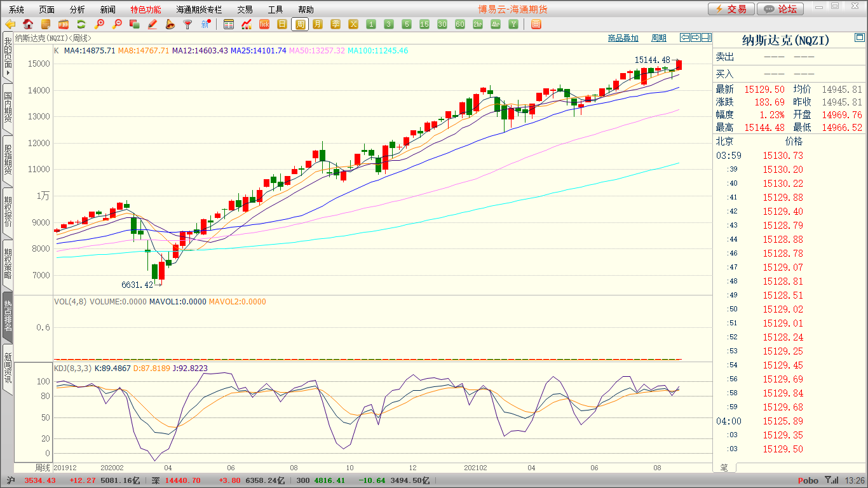Screen dimensions: 868x488
Task: Click the blue 新 icon in toolbar
Action: pyautogui.click(x=205, y=24)
